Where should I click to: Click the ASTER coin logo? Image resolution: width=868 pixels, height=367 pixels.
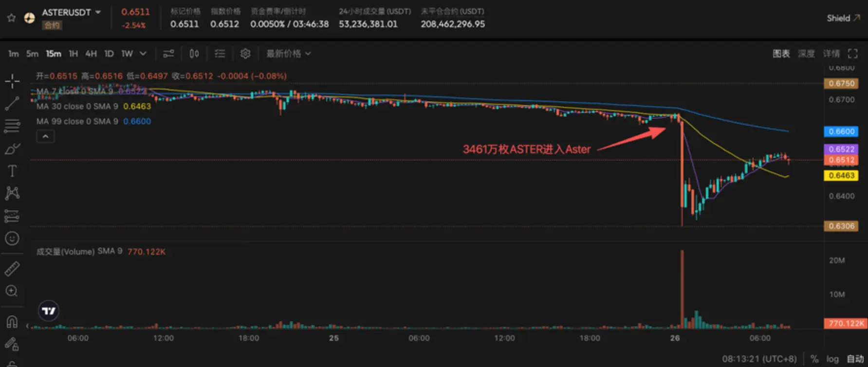[30, 18]
